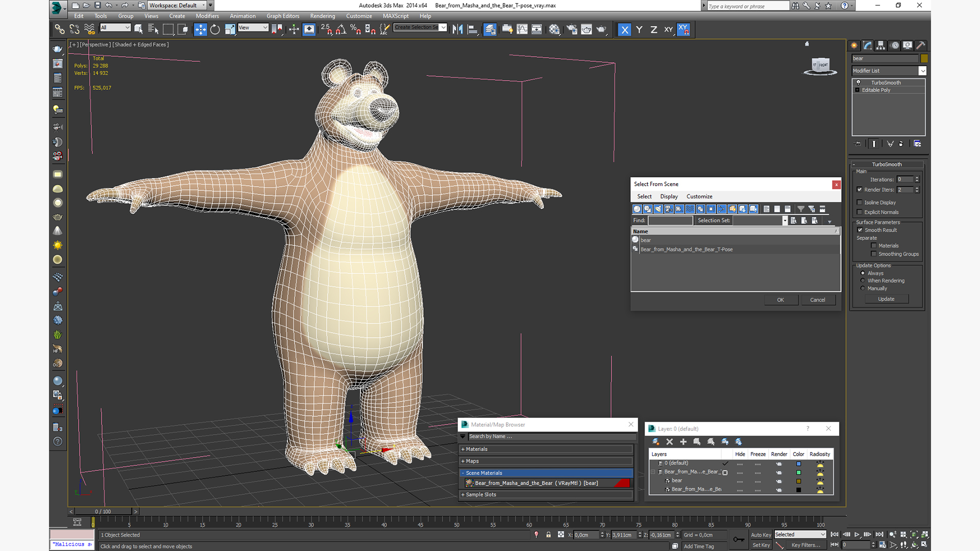Add selected objects to layer plus icon

tap(683, 441)
